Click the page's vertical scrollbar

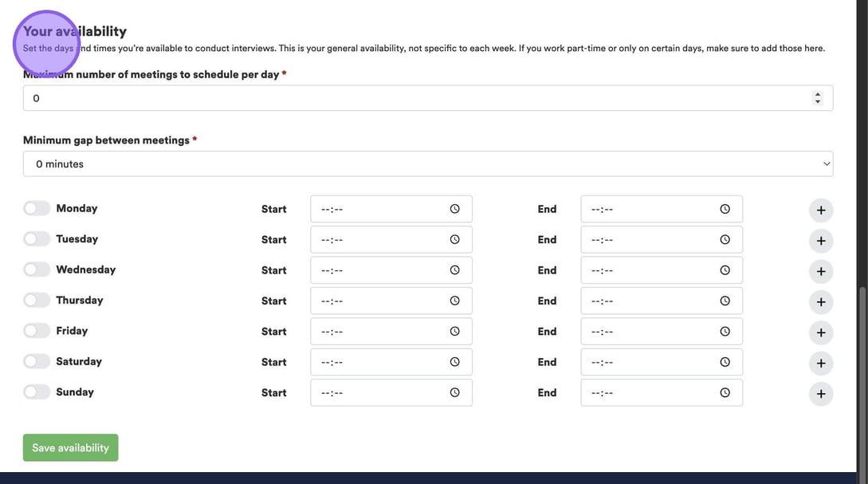click(x=862, y=359)
